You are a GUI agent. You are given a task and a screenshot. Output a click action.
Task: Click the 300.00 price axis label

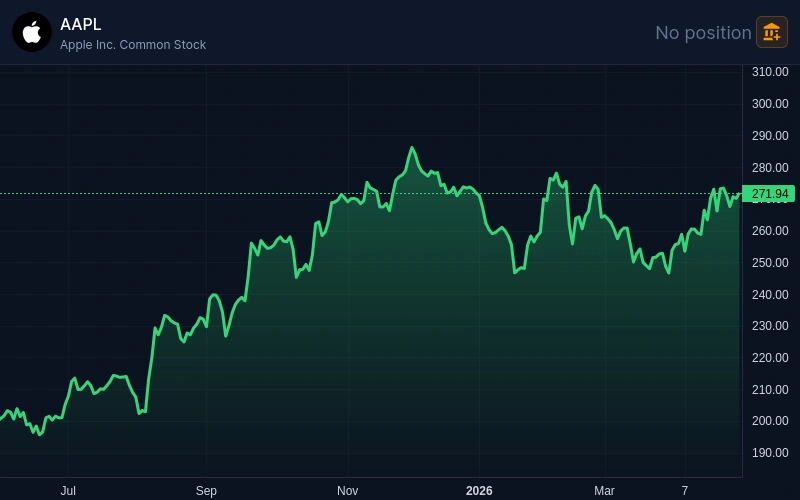[x=770, y=104]
